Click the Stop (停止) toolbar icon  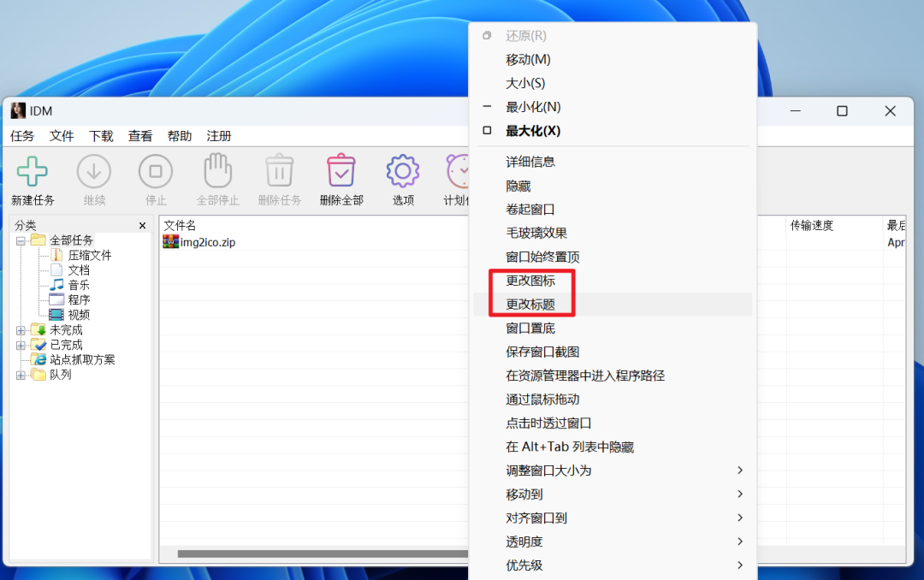pos(156,172)
